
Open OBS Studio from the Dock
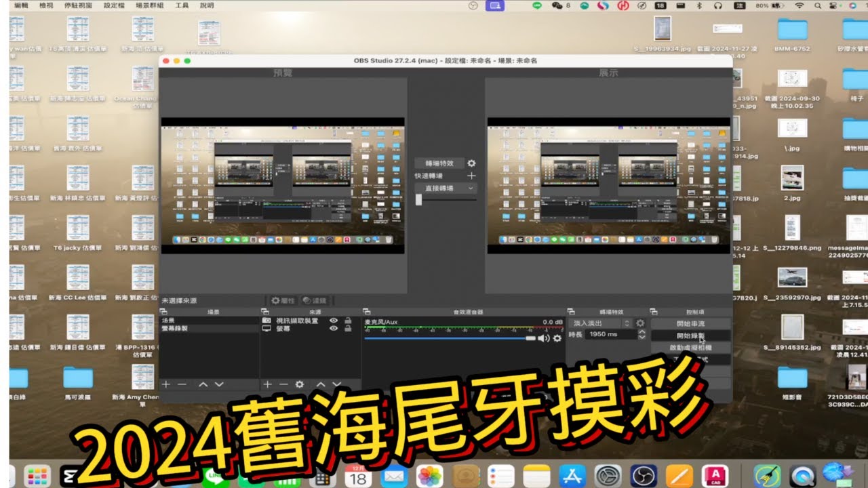tap(642, 476)
